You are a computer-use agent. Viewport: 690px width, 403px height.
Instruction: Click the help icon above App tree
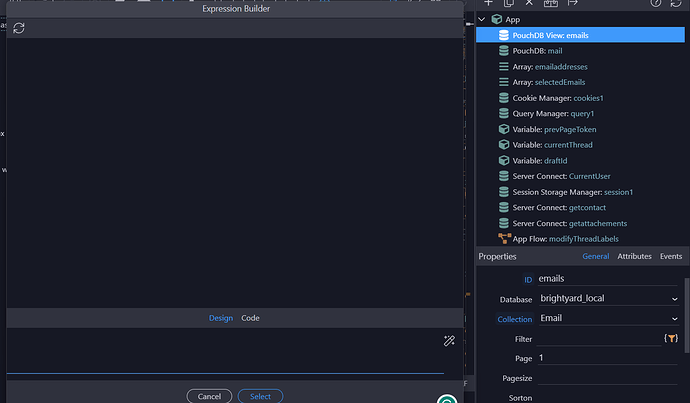655,3
